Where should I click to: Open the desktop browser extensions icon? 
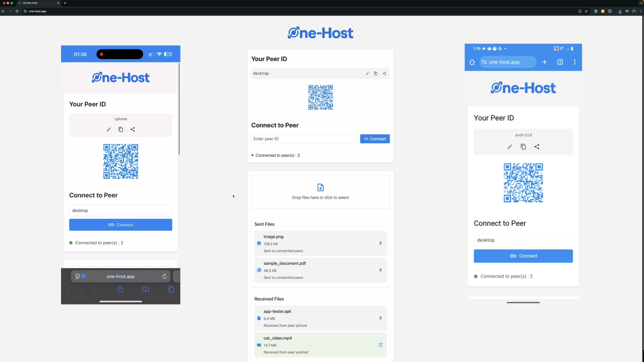tap(610, 11)
